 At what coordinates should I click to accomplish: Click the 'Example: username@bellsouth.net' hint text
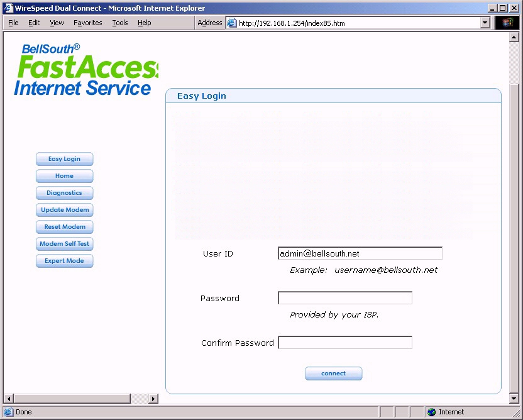363,270
